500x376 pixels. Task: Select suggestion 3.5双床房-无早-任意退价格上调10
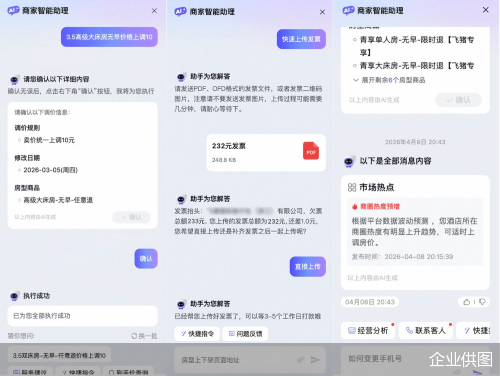pyautogui.click(x=59, y=356)
